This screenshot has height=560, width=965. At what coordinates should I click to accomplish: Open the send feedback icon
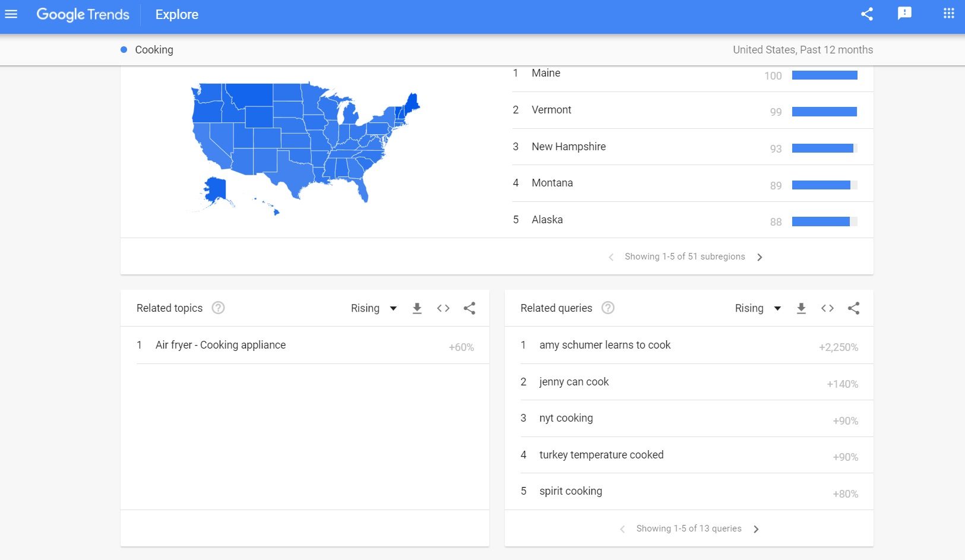coord(904,14)
